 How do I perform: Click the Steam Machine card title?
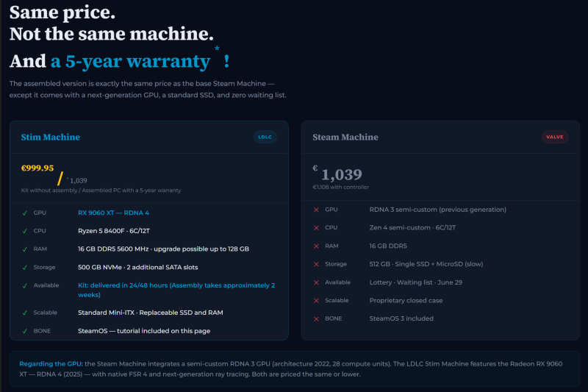[x=345, y=137]
